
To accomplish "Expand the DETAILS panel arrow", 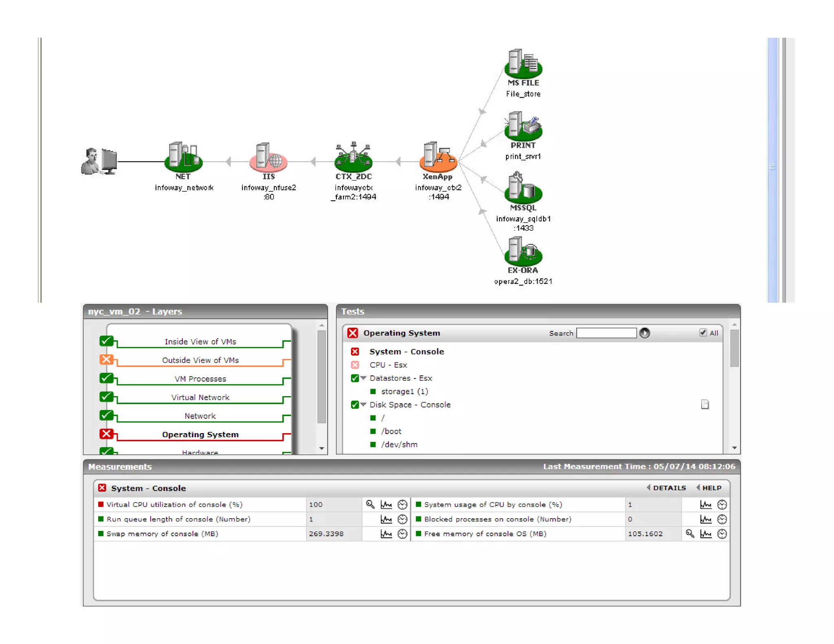I will click(649, 487).
